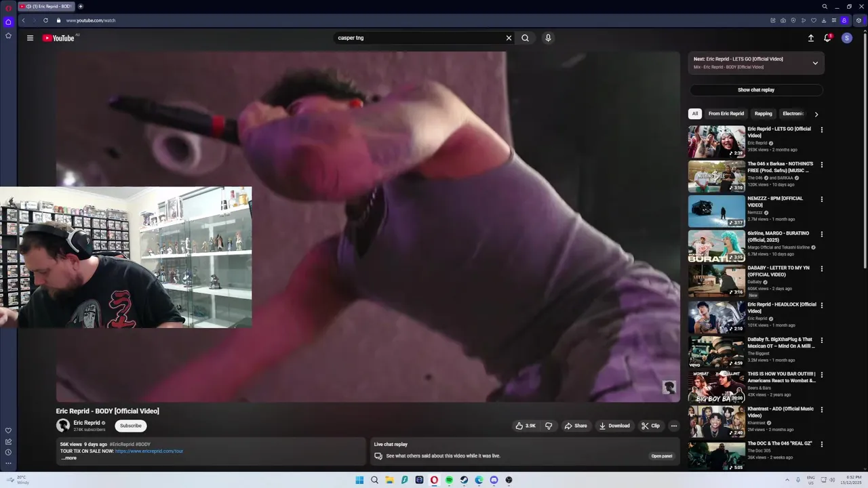Expand the Next mix playlist chevron
The image size is (868, 488).
815,63
